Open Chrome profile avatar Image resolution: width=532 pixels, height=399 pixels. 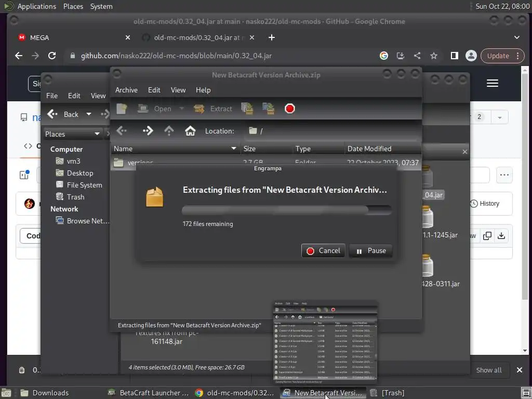[x=471, y=56]
